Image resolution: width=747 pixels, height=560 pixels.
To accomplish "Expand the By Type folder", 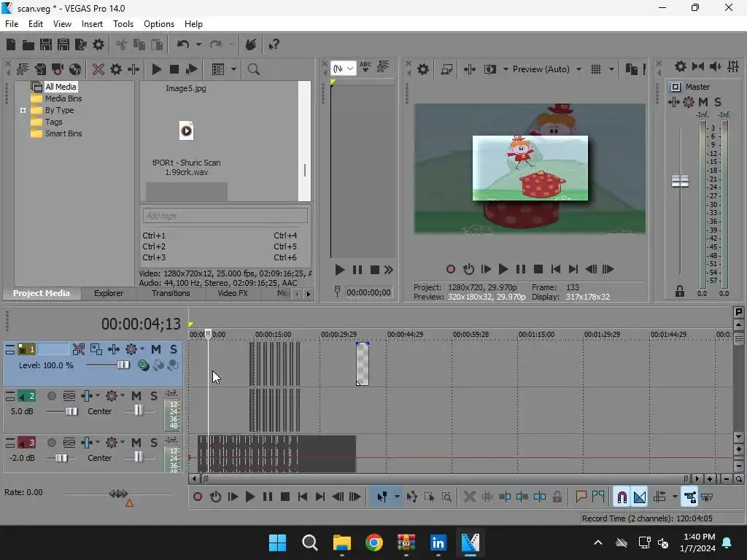I will click(23, 111).
